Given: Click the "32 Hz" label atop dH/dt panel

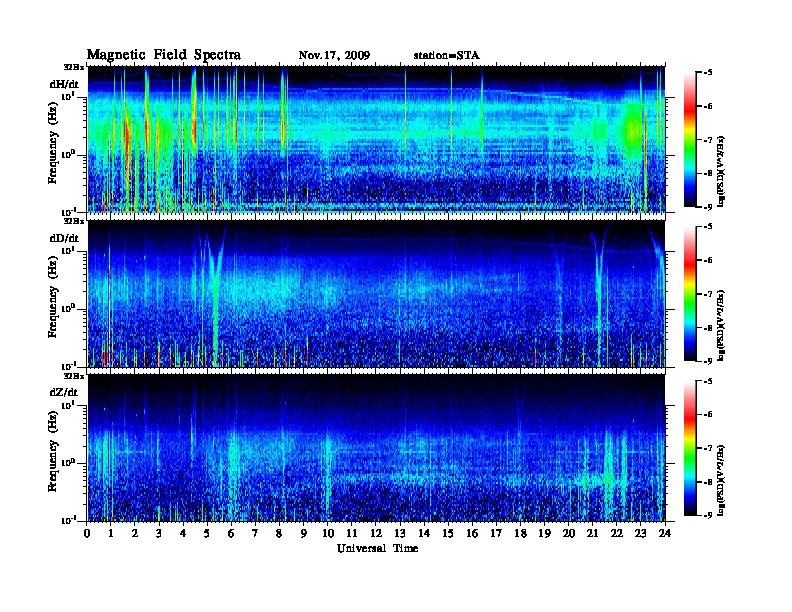Looking at the screenshot, I should (74, 67).
